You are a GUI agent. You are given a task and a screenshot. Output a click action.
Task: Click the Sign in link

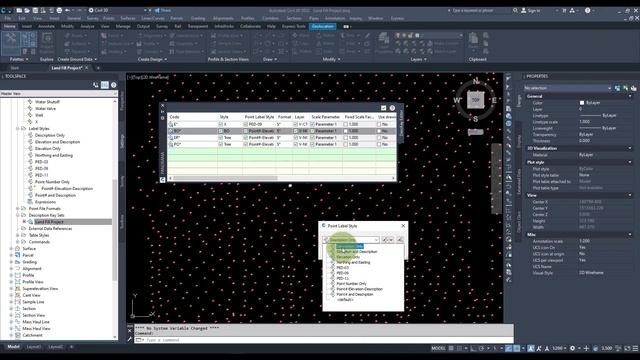click(x=531, y=10)
